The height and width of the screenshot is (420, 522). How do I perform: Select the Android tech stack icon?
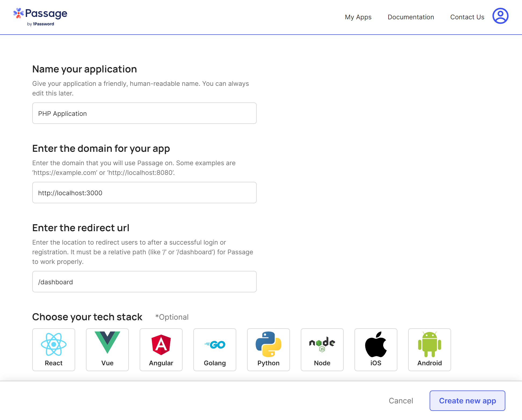pos(430,349)
